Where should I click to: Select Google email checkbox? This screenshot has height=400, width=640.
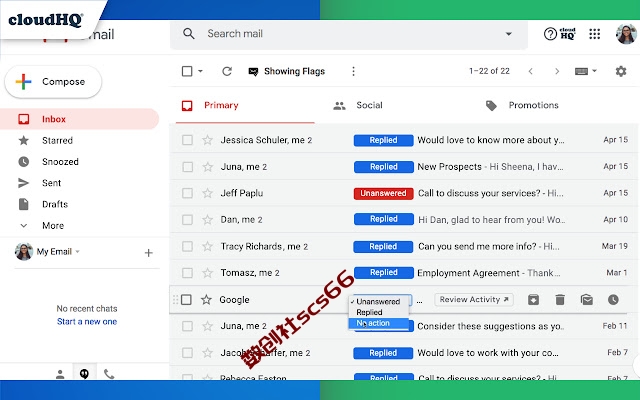tap(186, 300)
